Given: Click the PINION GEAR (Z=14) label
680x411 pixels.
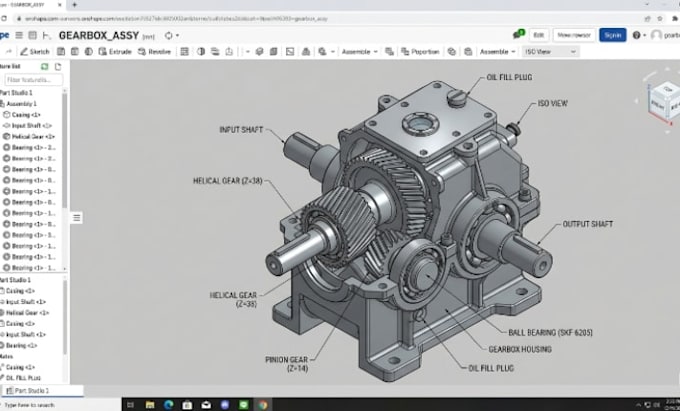Looking at the screenshot, I should click(x=287, y=364).
